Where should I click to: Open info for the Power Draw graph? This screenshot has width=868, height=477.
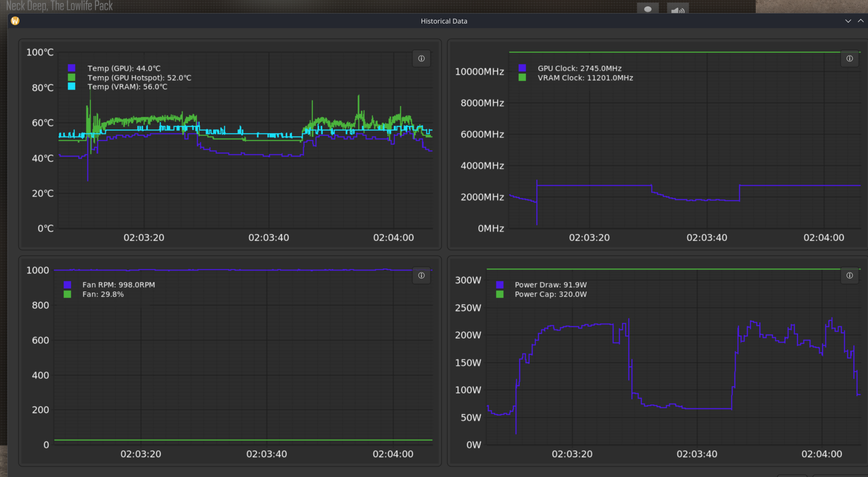pyautogui.click(x=849, y=275)
